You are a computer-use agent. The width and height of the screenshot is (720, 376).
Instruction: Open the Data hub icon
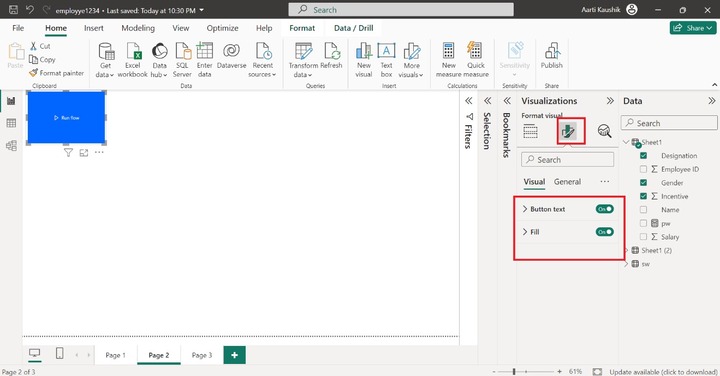159,51
